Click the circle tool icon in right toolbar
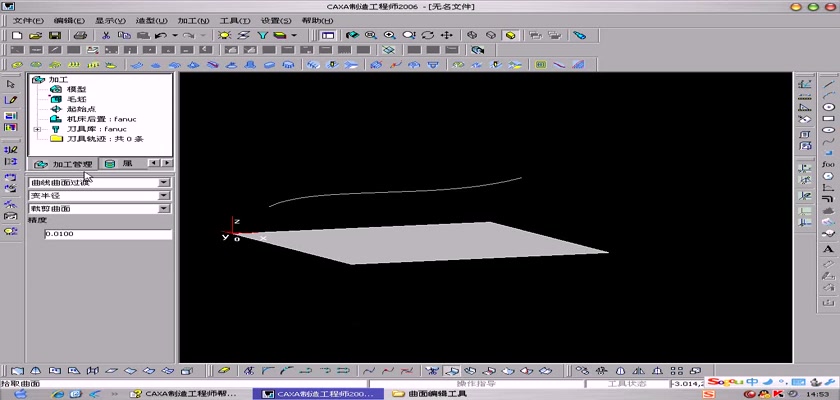Image resolution: width=840 pixels, height=400 pixels. [828, 107]
